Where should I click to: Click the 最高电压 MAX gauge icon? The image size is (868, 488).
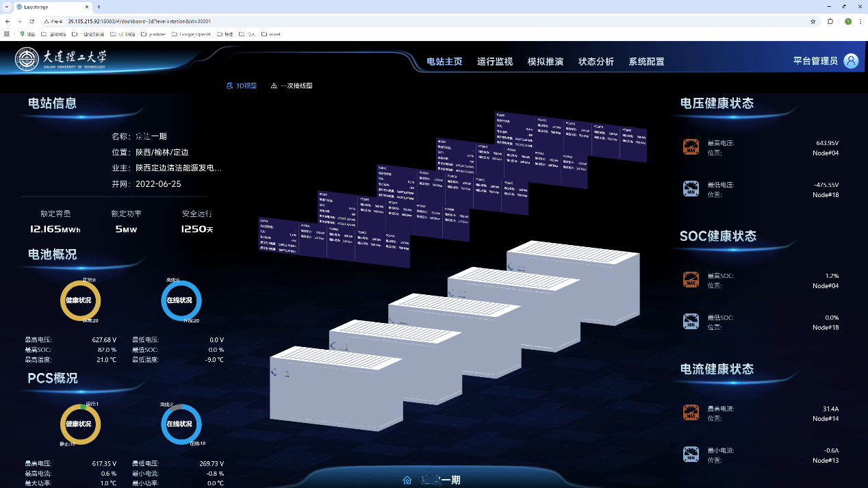pos(691,147)
